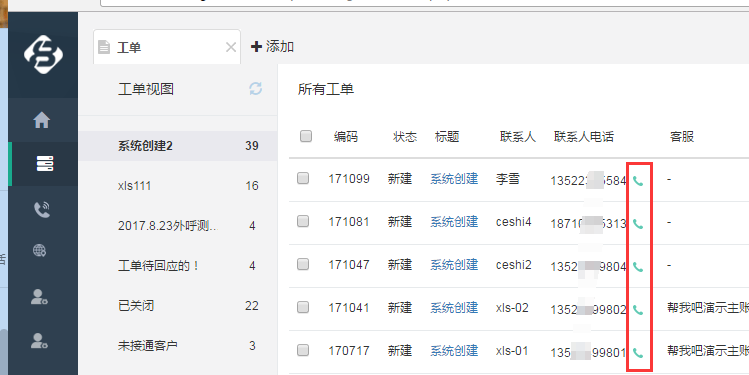Viewport: 749px width, 375px height.
Task: Click call icon for xls-01
Action: [638, 353]
